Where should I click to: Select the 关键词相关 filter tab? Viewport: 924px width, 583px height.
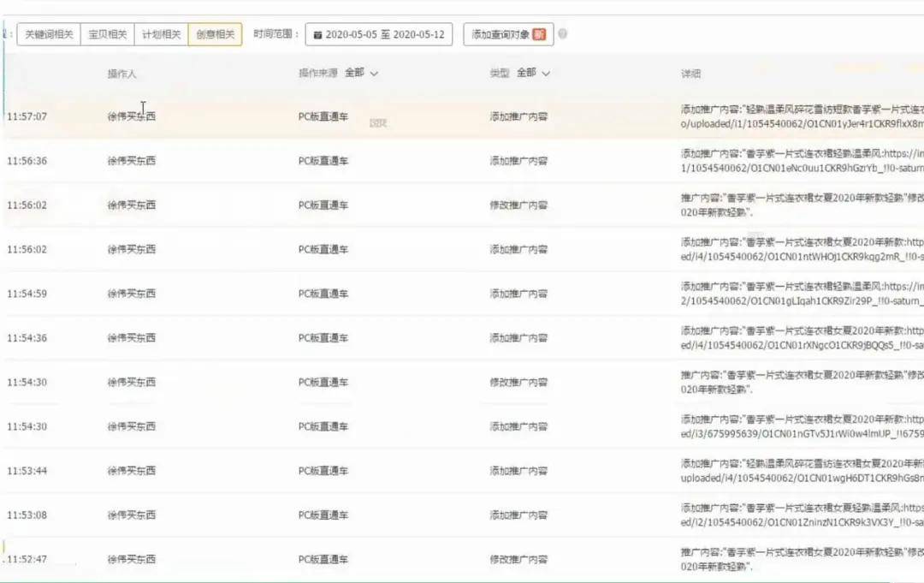[49, 34]
